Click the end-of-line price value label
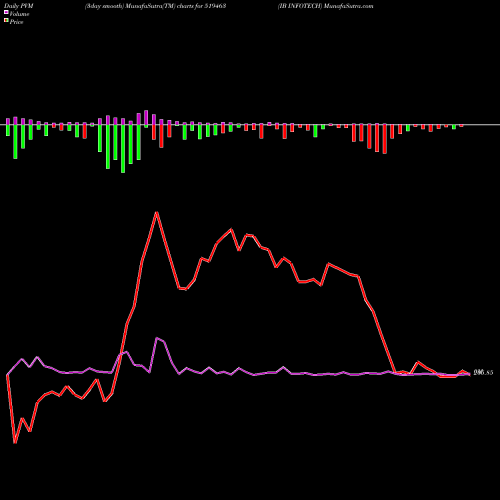 tap(483, 373)
